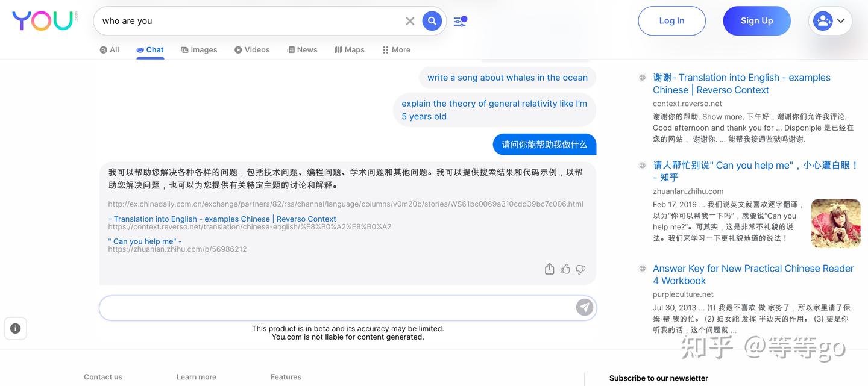The height and width of the screenshot is (386, 868).
Task: Open the Maps tab
Action: (x=350, y=50)
